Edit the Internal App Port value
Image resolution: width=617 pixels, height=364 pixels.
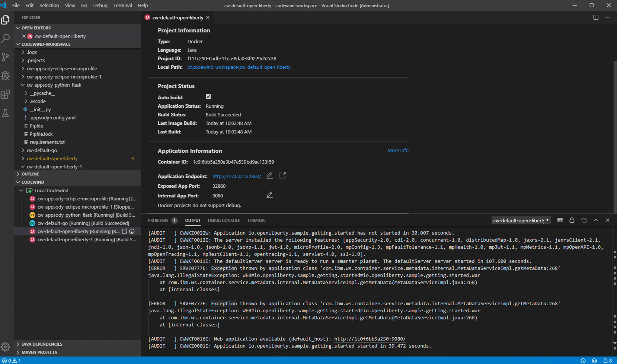point(270,195)
